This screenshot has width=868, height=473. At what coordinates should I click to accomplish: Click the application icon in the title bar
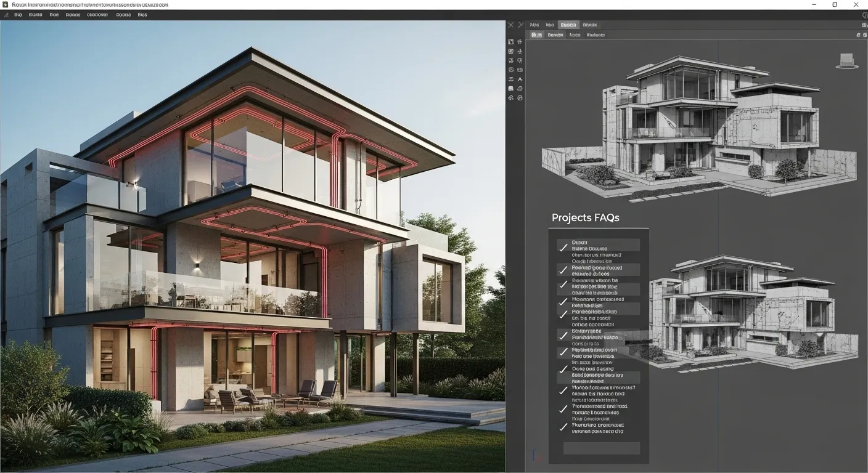(x=6, y=4)
